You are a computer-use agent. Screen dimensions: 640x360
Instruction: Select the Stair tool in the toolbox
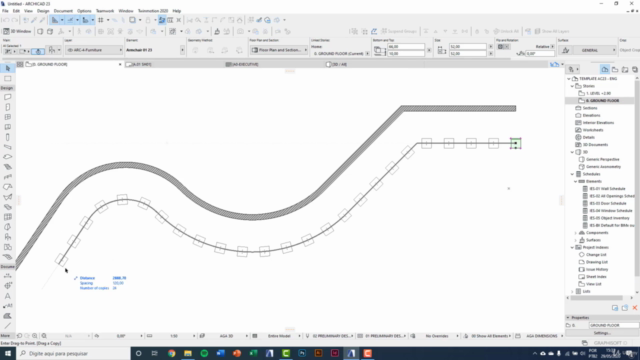[7, 167]
